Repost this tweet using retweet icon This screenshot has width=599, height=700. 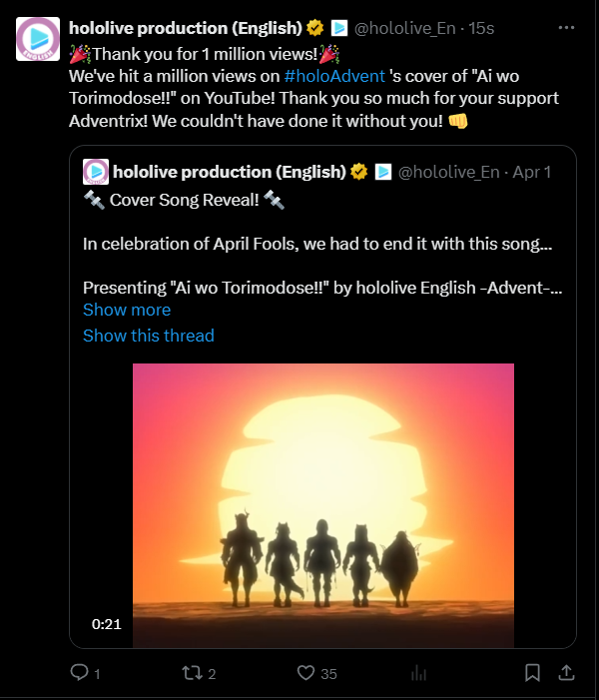[185, 673]
